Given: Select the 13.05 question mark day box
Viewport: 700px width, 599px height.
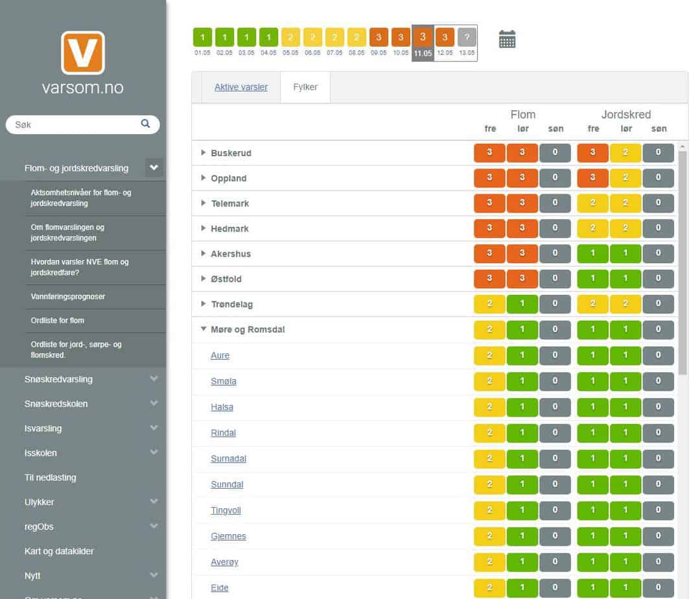Looking at the screenshot, I should click(x=466, y=38).
